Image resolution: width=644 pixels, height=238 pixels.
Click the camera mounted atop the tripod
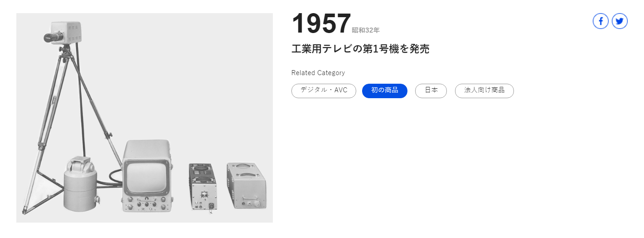[64, 33]
